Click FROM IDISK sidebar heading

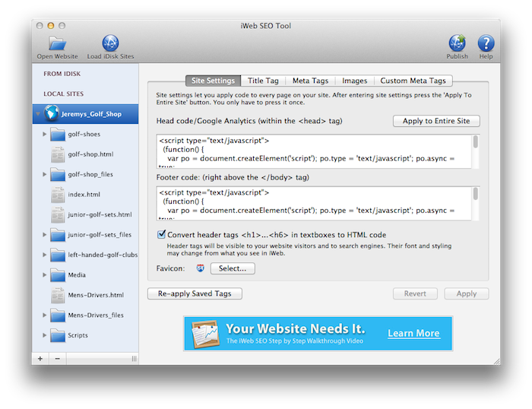coord(62,74)
